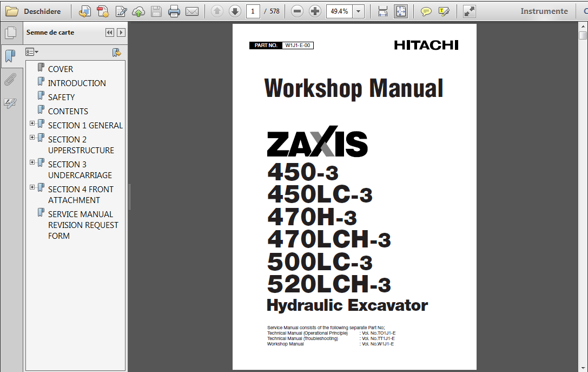Open the Instrumente panel

click(544, 11)
